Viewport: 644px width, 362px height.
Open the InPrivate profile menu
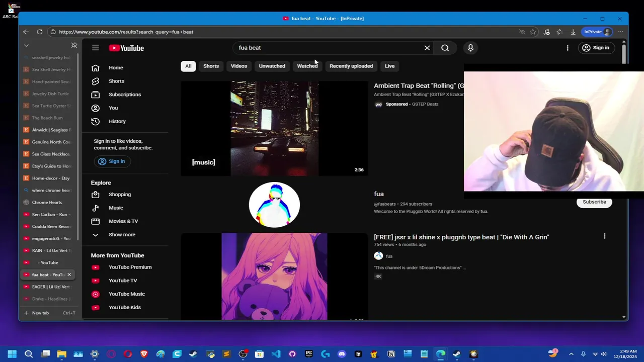(x=598, y=32)
